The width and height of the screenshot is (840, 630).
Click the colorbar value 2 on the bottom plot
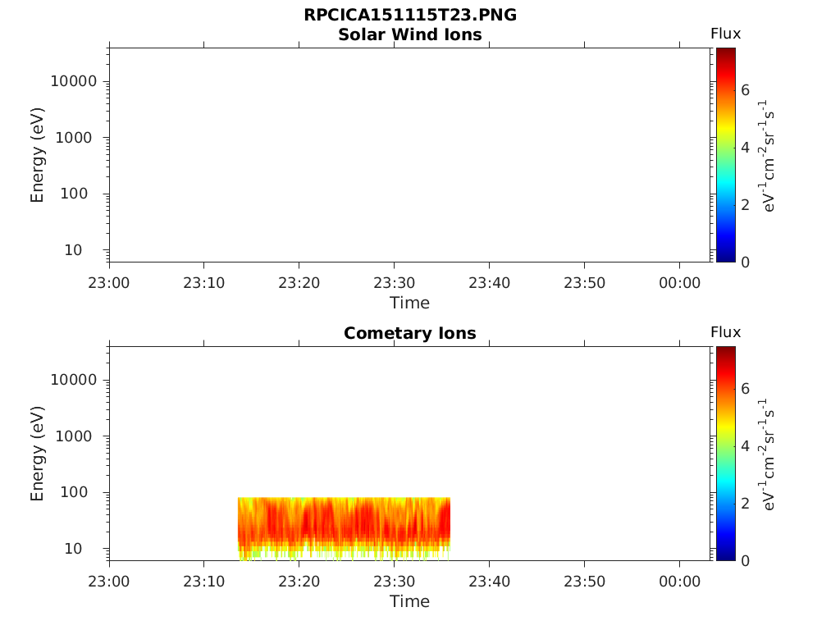point(745,503)
